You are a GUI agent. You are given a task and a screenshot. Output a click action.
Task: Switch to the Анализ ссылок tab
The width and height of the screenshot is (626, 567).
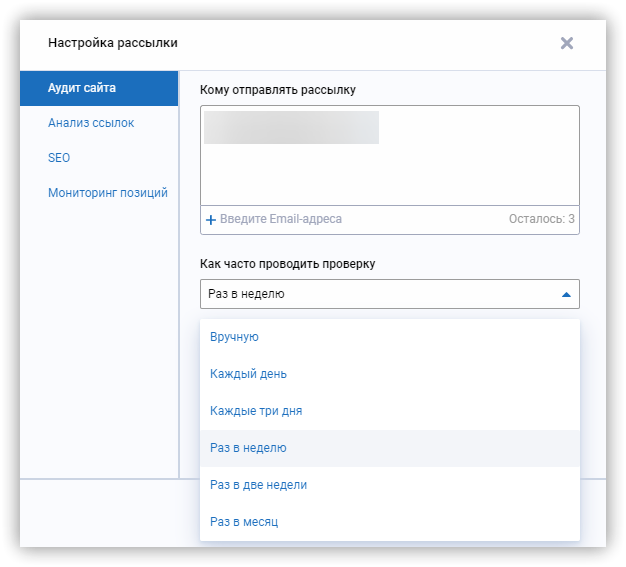pos(91,123)
